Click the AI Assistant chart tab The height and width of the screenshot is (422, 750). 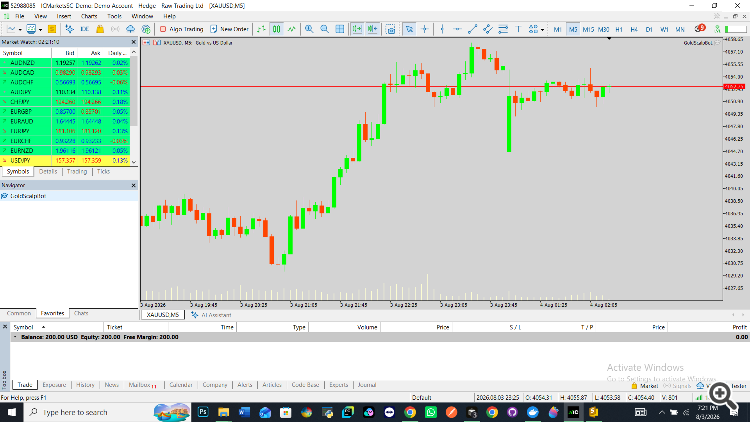pyautogui.click(x=211, y=315)
